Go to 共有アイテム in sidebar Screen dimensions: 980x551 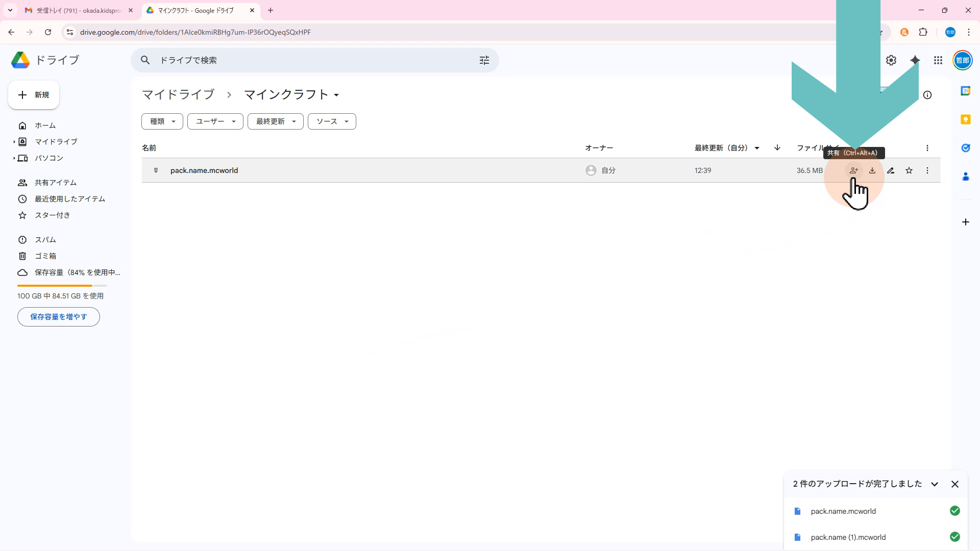[x=56, y=183]
